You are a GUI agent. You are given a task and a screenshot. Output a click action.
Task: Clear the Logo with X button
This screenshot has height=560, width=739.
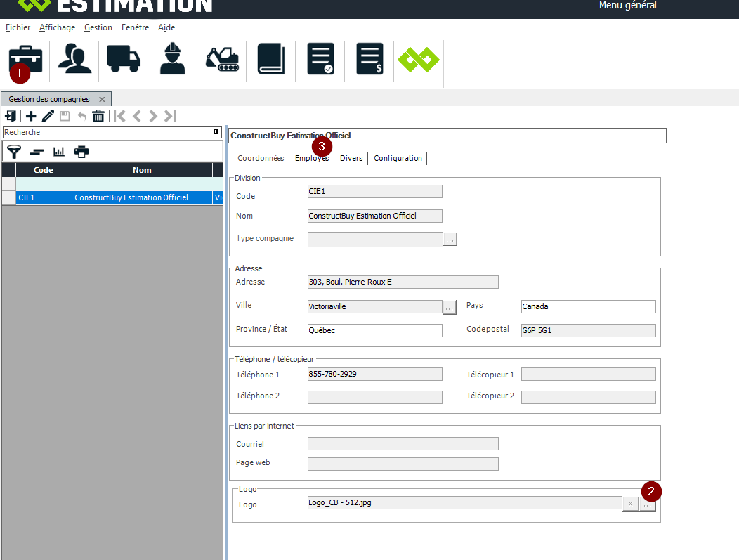(x=630, y=504)
